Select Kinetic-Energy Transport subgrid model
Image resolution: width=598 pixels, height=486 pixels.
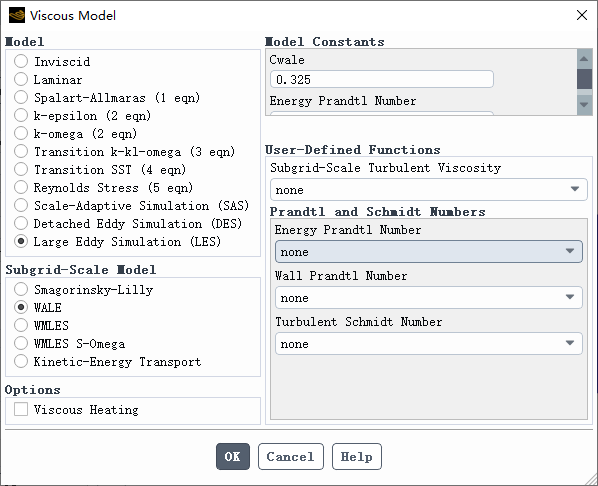(21, 361)
